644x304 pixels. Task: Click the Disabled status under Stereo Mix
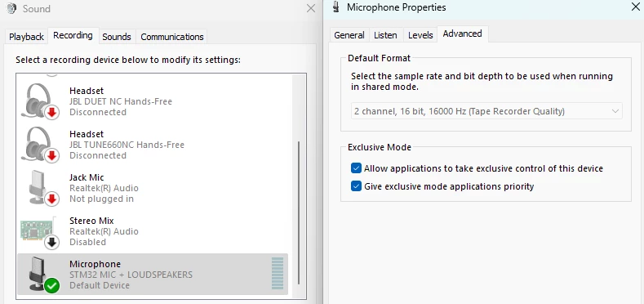pyautogui.click(x=87, y=242)
